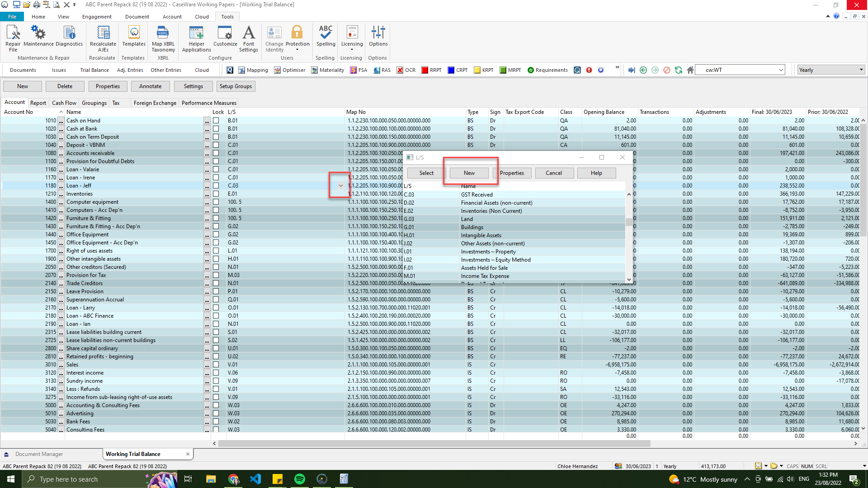The height and width of the screenshot is (488, 868).
Task: Toggle lock for Bank Fees
Action: 216,422
